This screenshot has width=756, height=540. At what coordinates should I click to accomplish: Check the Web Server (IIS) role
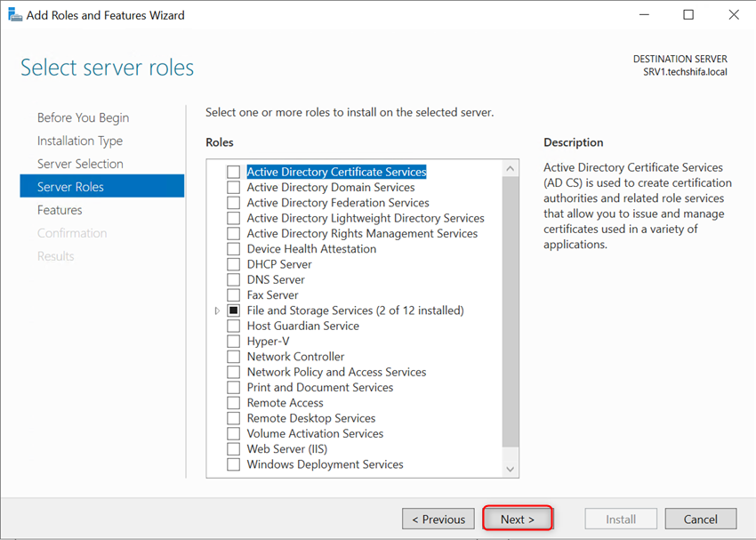pos(235,448)
